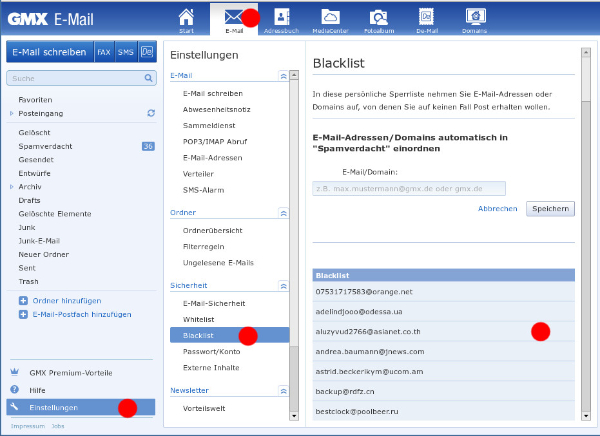Click the search magnifier icon

(148, 77)
